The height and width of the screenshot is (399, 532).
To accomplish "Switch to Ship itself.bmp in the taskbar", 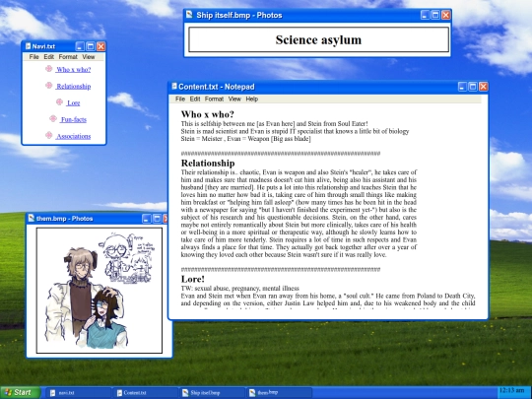I will coord(212,393).
